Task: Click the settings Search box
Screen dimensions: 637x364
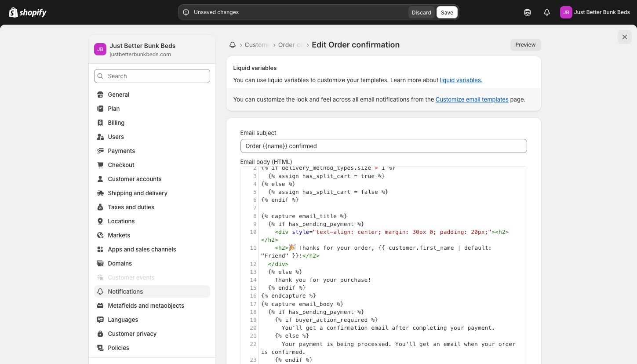Action: [x=152, y=76]
